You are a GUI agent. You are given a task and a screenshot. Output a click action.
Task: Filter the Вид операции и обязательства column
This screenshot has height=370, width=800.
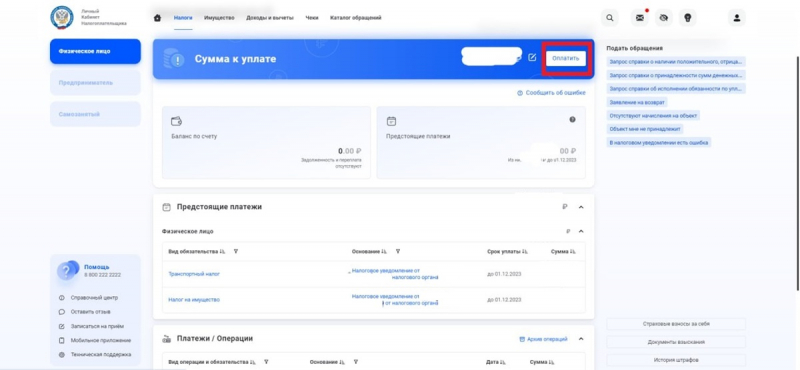coord(266,362)
